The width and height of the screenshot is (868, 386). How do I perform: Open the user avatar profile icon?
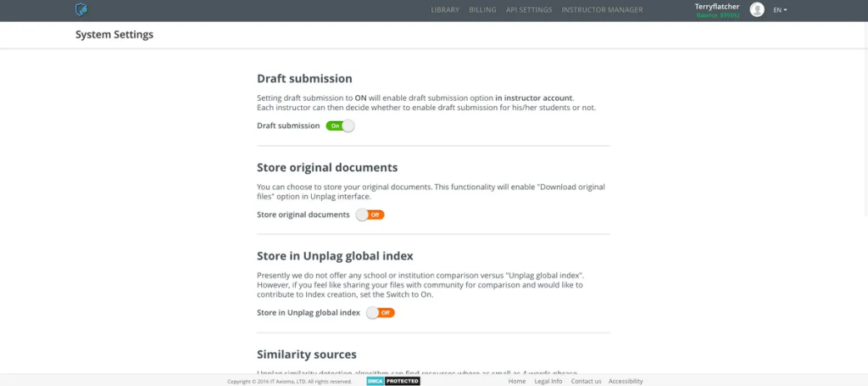pos(757,9)
